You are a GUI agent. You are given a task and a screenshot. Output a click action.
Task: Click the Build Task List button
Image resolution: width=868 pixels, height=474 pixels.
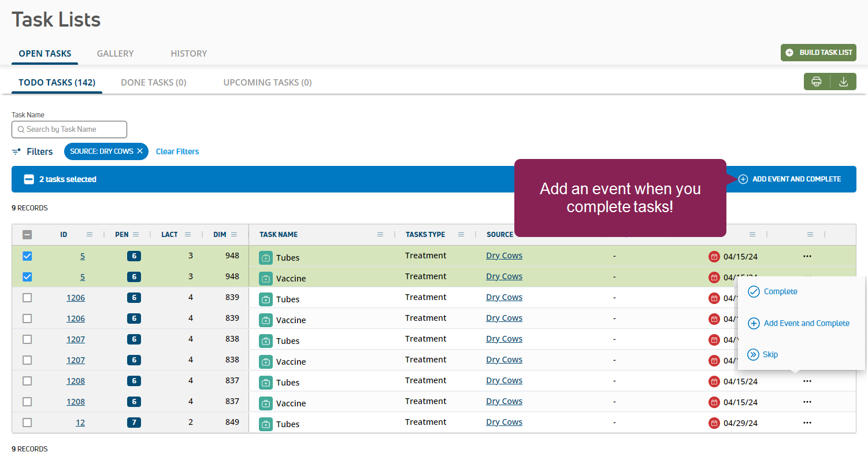818,53
